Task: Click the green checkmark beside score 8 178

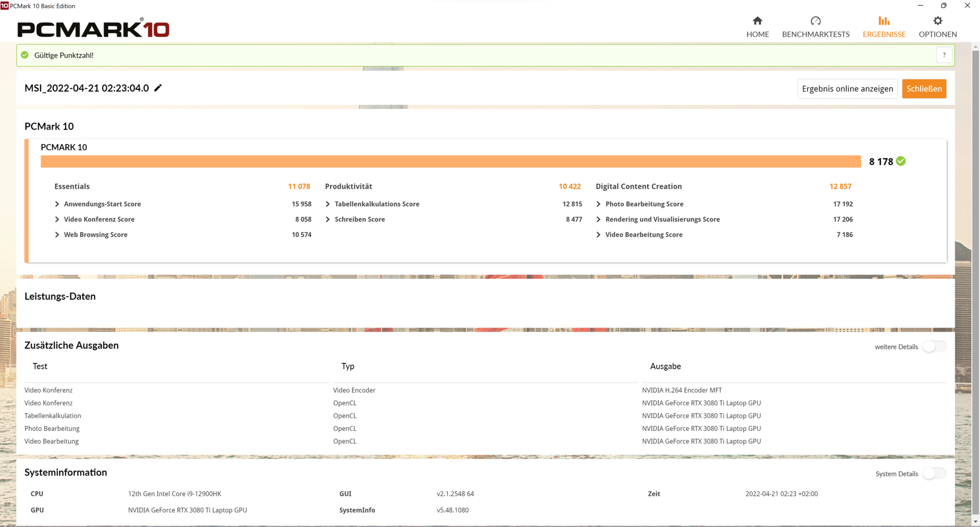Action: [x=901, y=161]
